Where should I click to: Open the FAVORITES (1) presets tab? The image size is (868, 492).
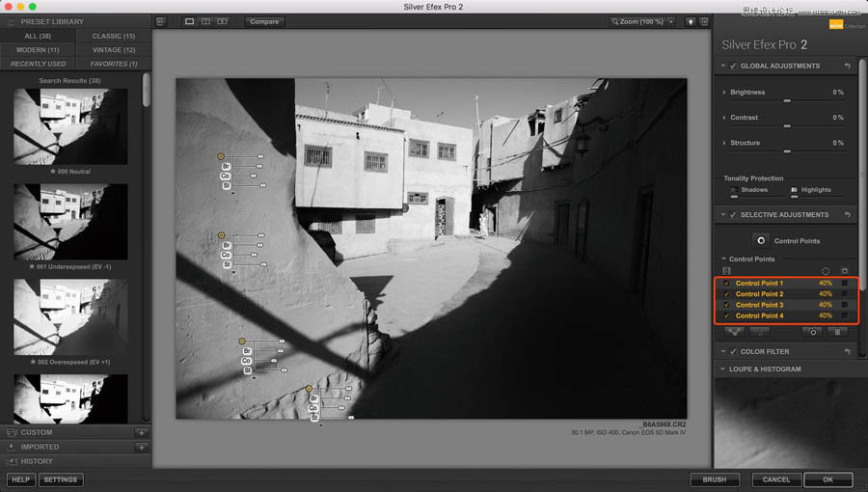pyautogui.click(x=114, y=64)
